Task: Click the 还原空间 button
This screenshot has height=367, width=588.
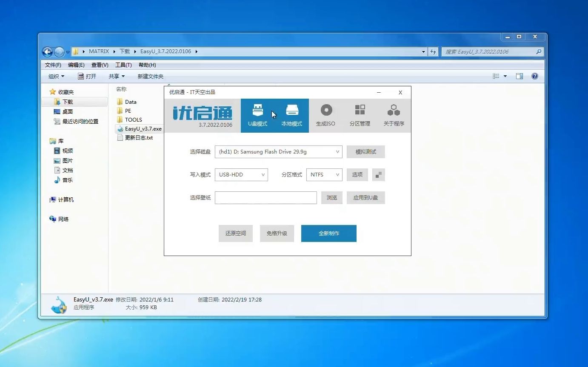Action: pyautogui.click(x=236, y=233)
